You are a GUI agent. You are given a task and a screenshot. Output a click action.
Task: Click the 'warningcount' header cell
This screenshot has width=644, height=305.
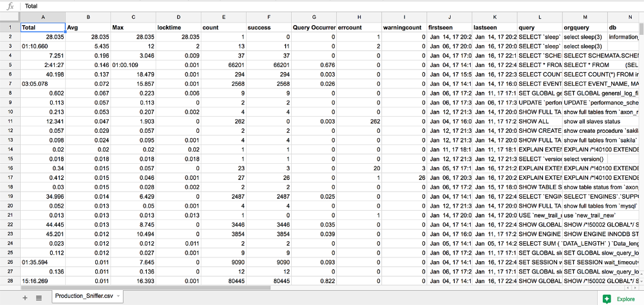pos(404,28)
